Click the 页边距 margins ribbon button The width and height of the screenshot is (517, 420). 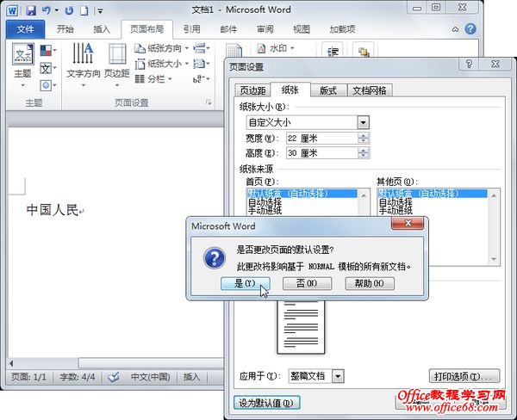coord(117,65)
